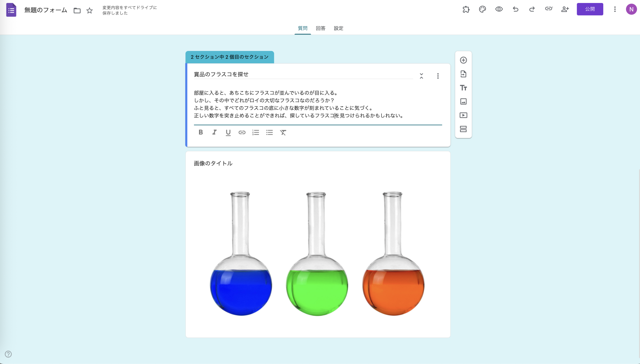Add a title and description block
The image size is (640, 364).
click(463, 88)
